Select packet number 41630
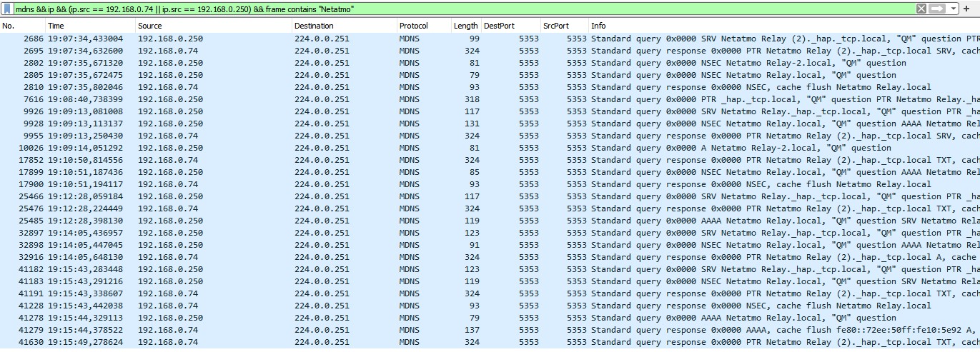Image resolution: width=980 pixels, height=352 pixels. click(31, 342)
